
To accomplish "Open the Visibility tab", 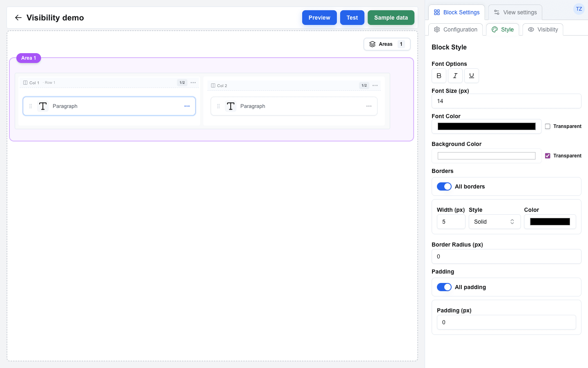I will click(543, 29).
